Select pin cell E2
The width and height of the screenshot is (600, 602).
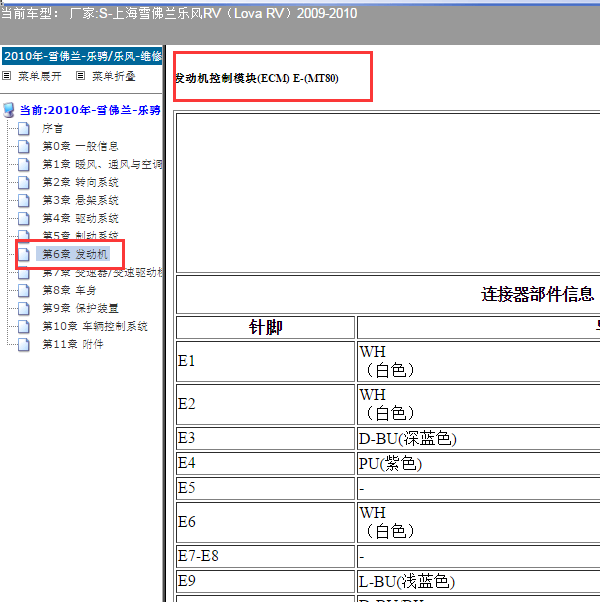click(265, 404)
